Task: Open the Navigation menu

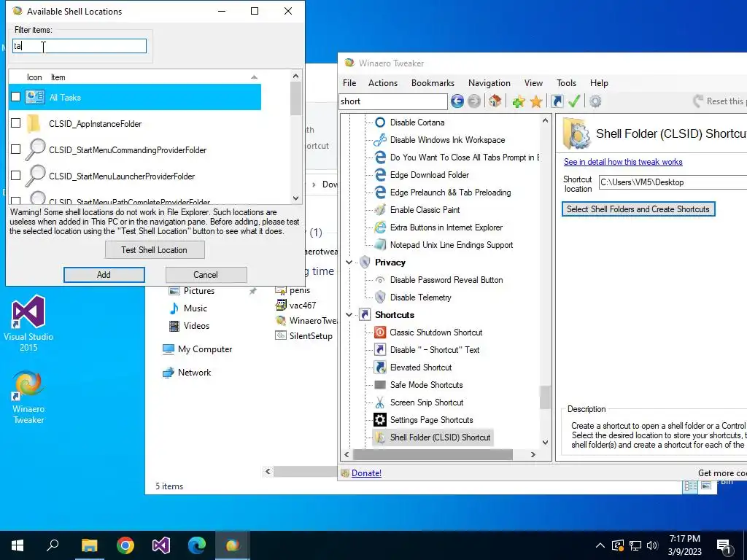Action: (x=489, y=83)
